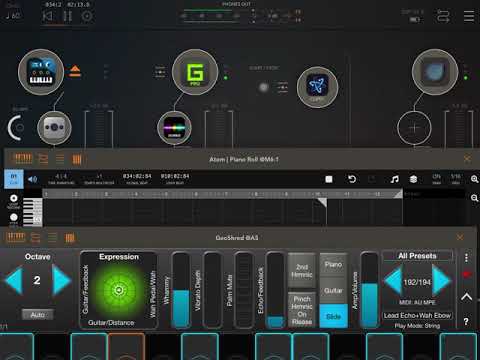The image size is (480, 360).
Task: Add a node in the empty plus slot
Action: pos(414,128)
